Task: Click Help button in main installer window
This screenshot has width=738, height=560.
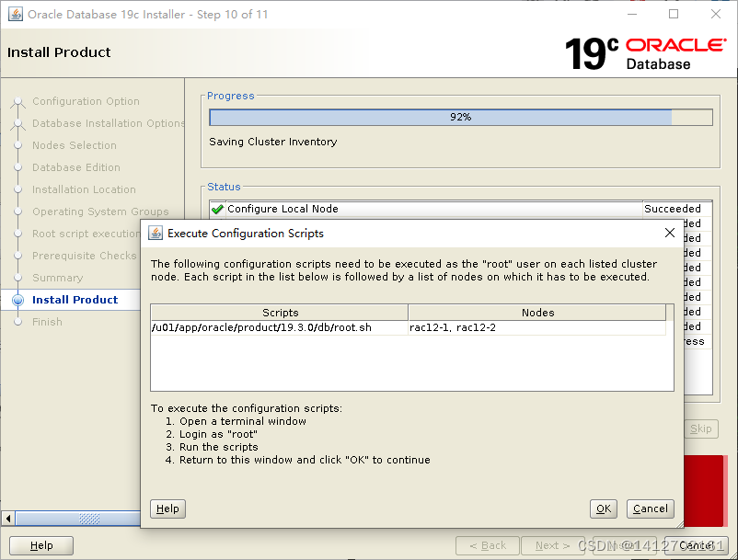Action: pyautogui.click(x=41, y=545)
